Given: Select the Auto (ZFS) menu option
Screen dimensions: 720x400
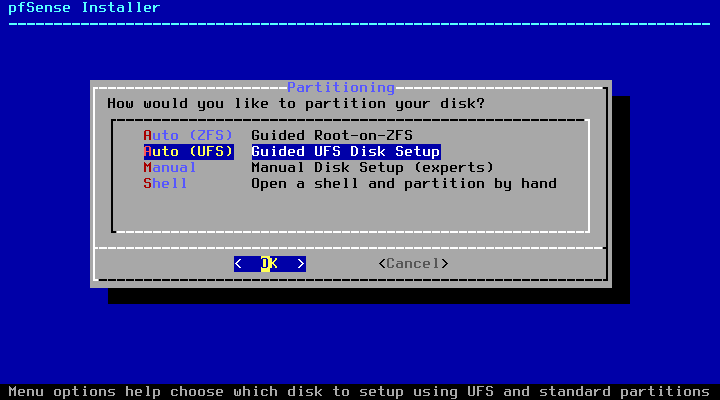Looking at the screenshot, I should (188, 135).
